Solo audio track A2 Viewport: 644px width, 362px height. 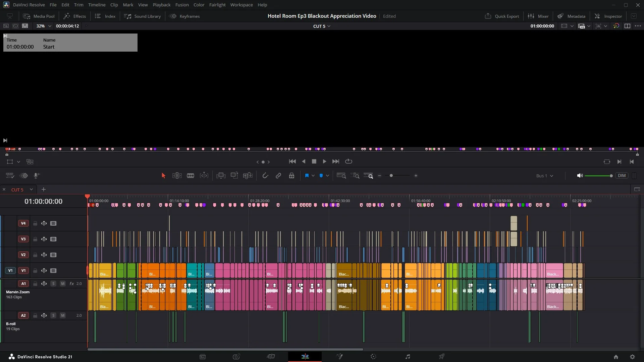point(53,315)
